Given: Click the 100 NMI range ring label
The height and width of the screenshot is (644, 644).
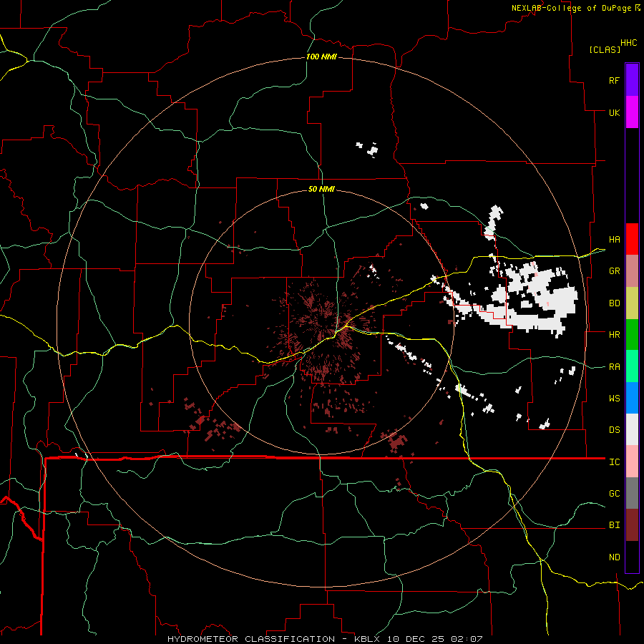Looking at the screenshot, I should (321, 57).
